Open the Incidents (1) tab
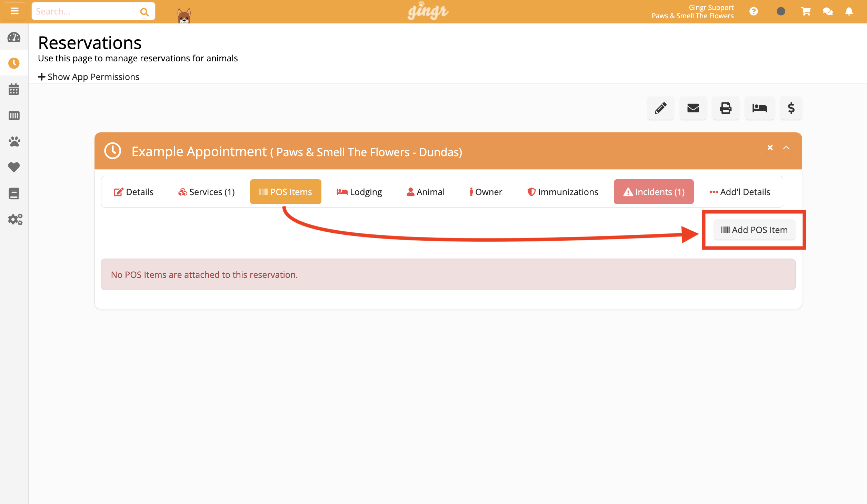Image resolution: width=867 pixels, height=504 pixels. point(654,192)
